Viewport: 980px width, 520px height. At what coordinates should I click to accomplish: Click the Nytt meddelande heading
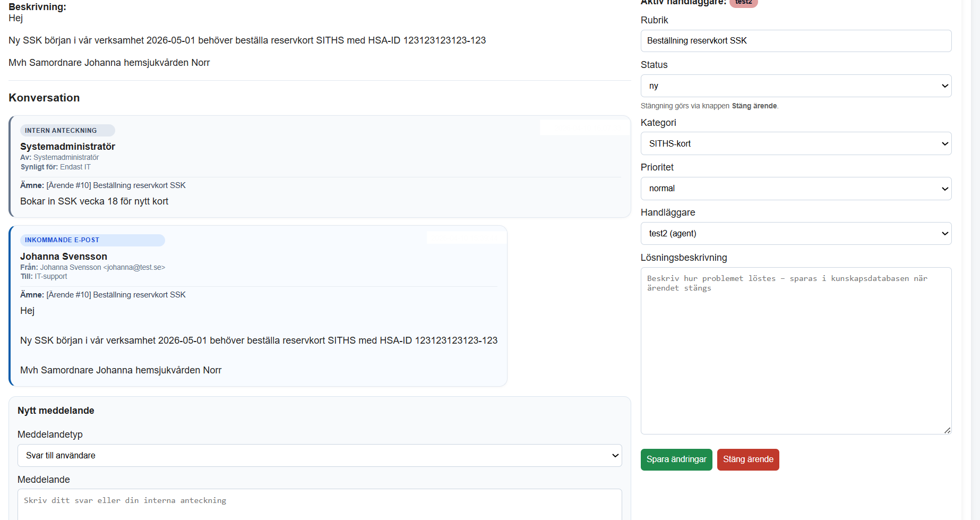click(x=56, y=411)
